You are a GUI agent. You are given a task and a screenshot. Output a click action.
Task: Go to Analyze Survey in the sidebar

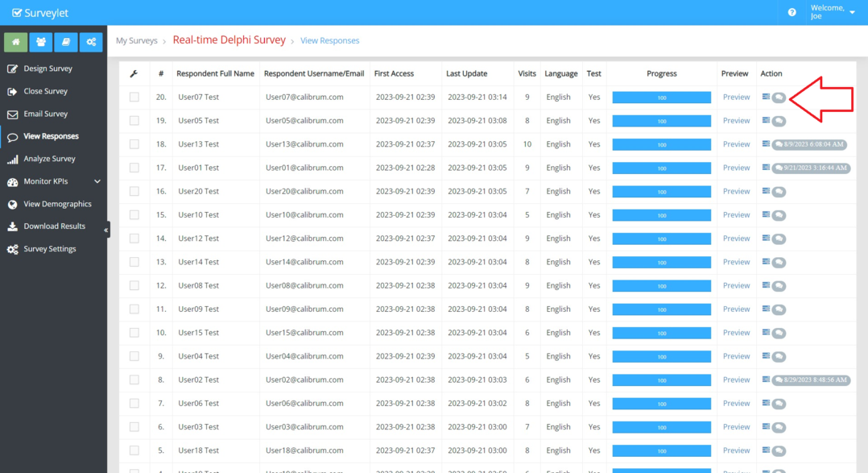49,159
